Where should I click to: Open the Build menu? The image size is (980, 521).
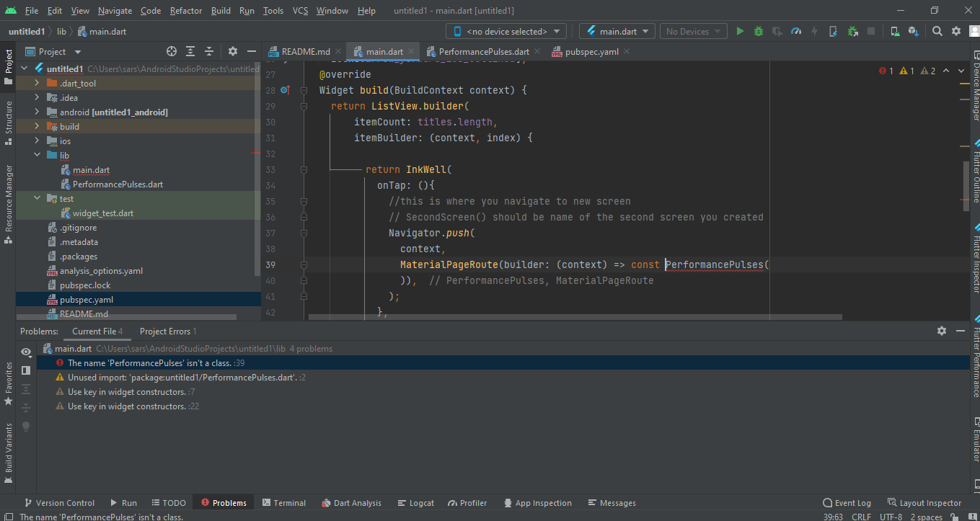221,11
